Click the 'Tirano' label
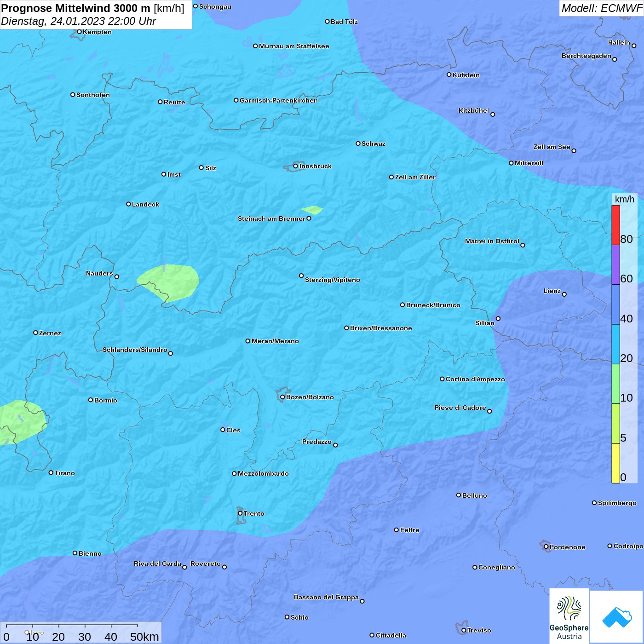Screen dimensions: 644x644 click(65, 473)
